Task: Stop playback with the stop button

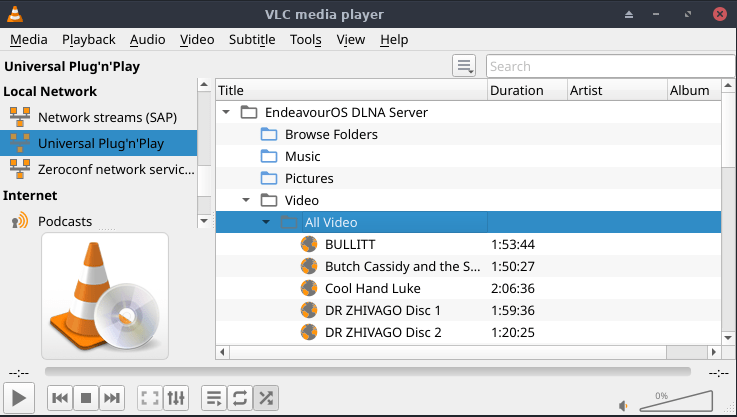Action: (x=86, y=398)
